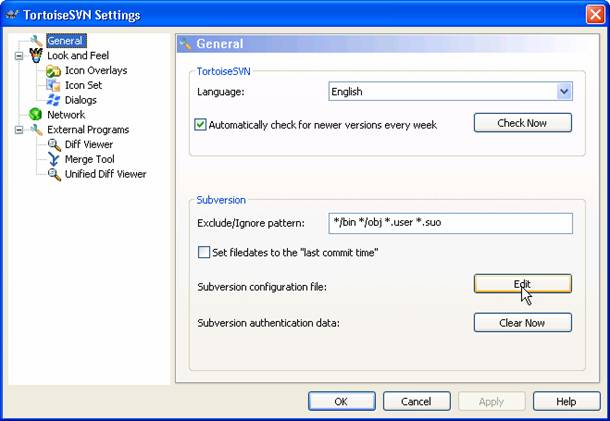Click the Exclude/Ignore pattern text field

(x=450, y=223)
